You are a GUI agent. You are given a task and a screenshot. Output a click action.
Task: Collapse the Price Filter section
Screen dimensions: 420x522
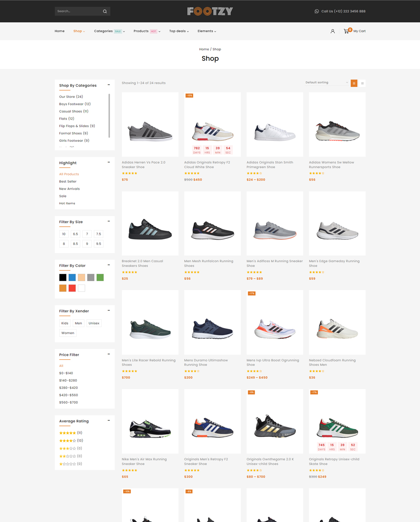[x=109, y=355]
